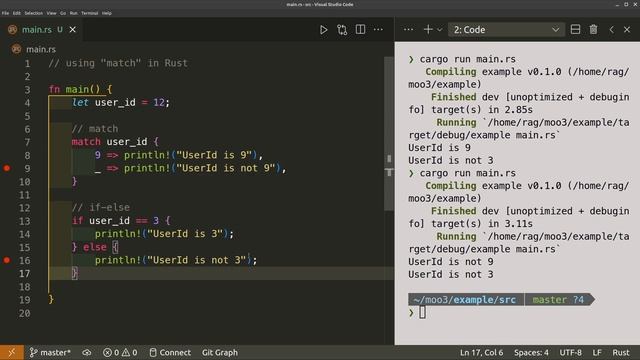Move panel with left chevron icon

coord(611,30)
